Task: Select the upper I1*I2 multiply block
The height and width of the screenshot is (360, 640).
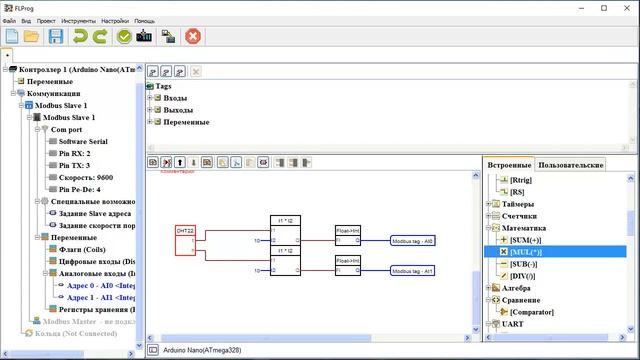Action: coord(285,231)
